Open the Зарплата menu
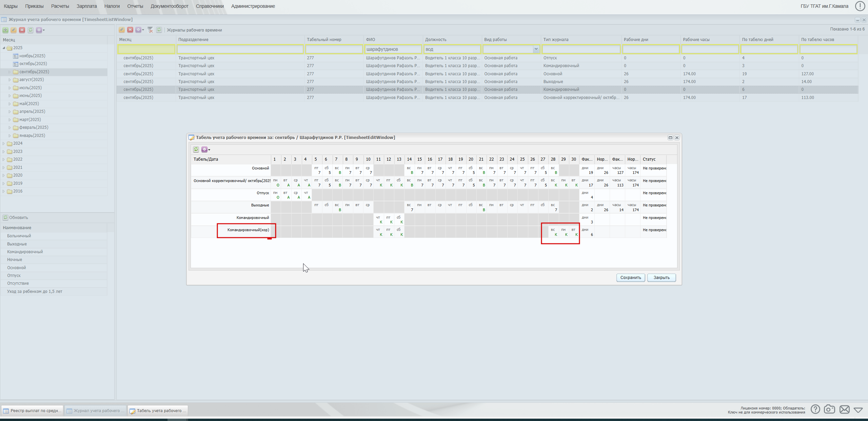This screenshot has height=421, width=868. 86,6
